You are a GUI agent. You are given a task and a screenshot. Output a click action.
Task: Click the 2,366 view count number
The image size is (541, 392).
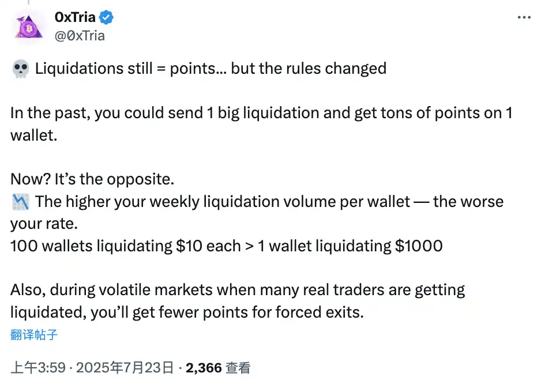coord(204,367)
